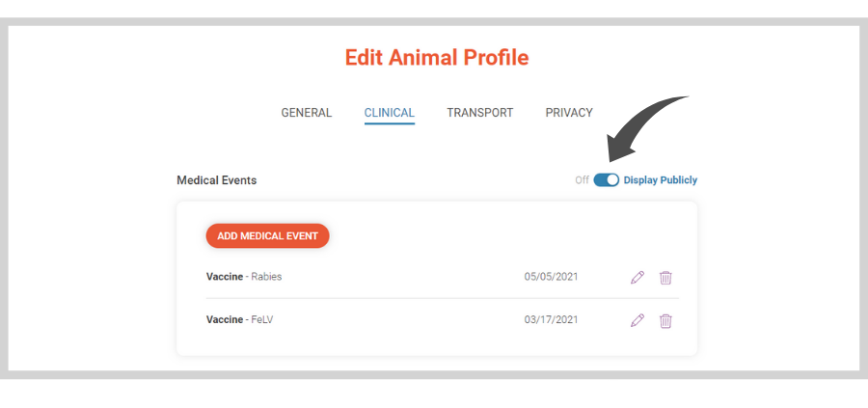Click the 05/05/2021 date
The image size is (868, 408).
coord(551,277)
